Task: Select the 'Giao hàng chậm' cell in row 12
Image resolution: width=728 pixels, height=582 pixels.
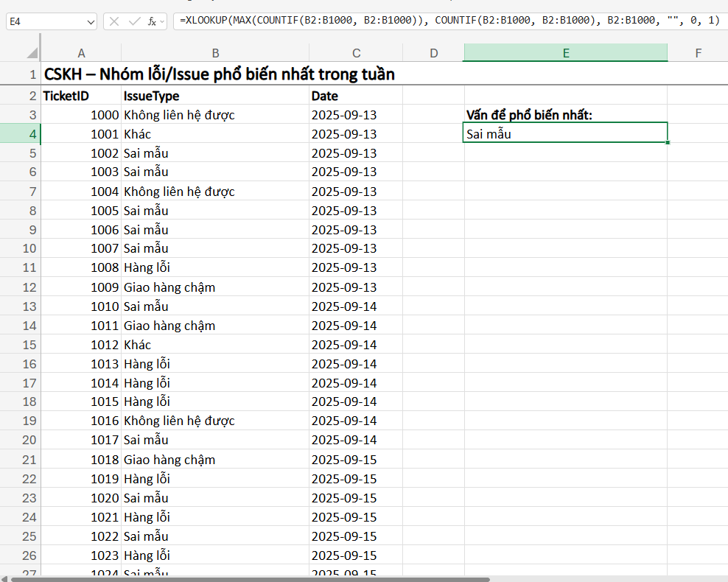Action: click(x=214, y=287)
